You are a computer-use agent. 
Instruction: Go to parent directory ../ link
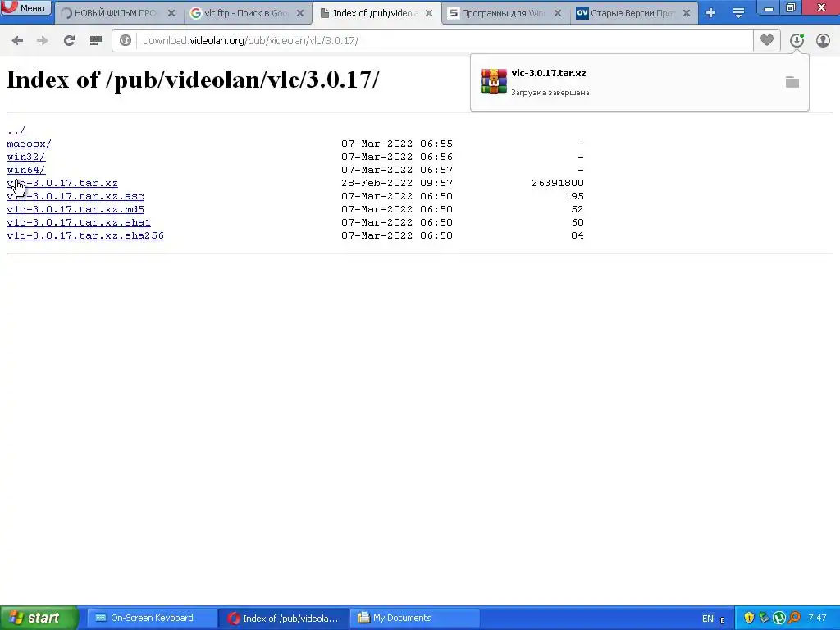tap(16, 130)
